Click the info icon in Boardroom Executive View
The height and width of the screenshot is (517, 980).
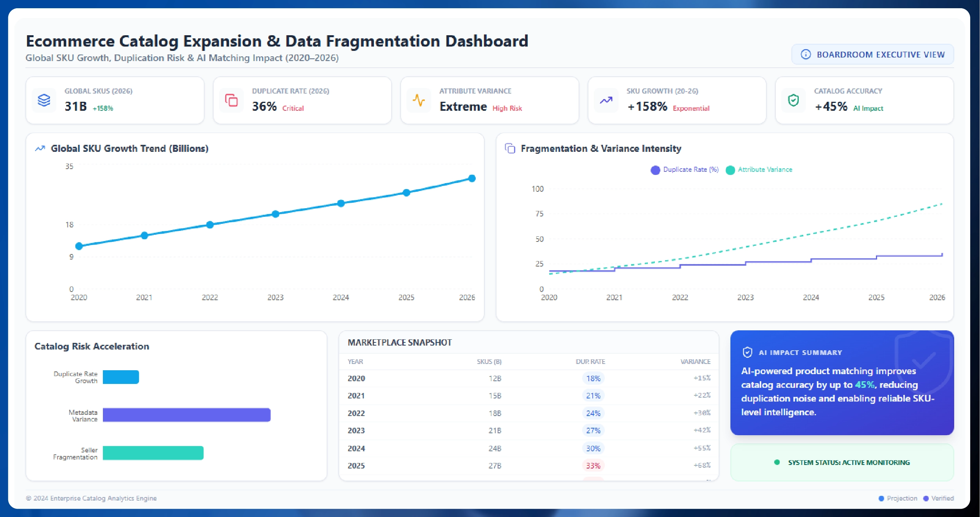[x=806, y=54]
